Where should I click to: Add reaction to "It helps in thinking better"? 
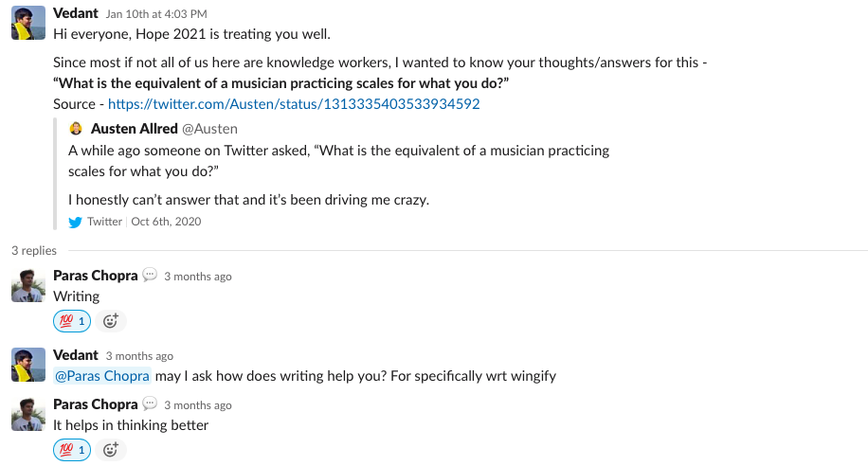(111, 450)
